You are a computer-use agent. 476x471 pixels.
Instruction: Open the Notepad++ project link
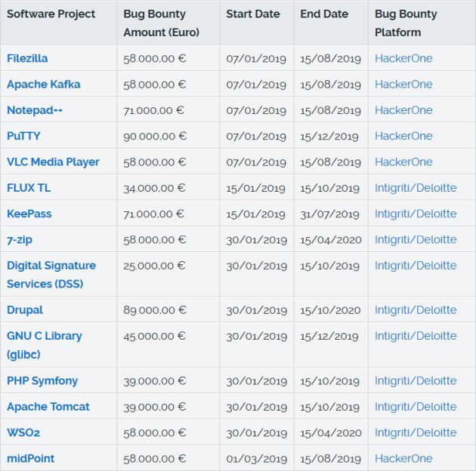35,110
